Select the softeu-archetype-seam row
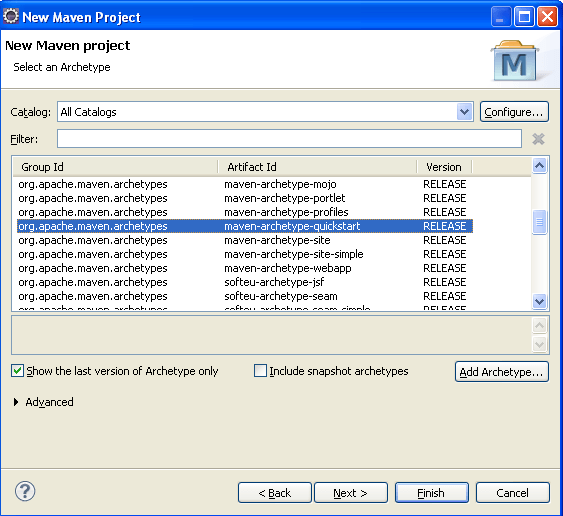The image size is (563, 516). pyautogui.click(x=245, y=296)
